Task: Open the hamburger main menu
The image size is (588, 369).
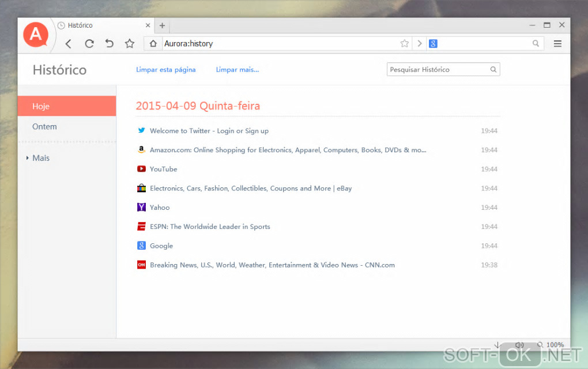Action: [557, 43]
